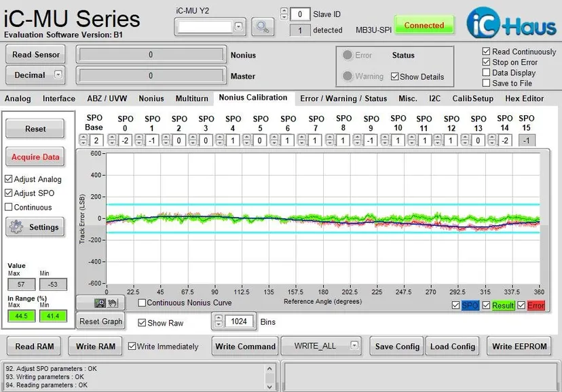562x392 pixels.
Task: Toggle the Adjust SPO checkbox
Action: click(x=9, y=193)
